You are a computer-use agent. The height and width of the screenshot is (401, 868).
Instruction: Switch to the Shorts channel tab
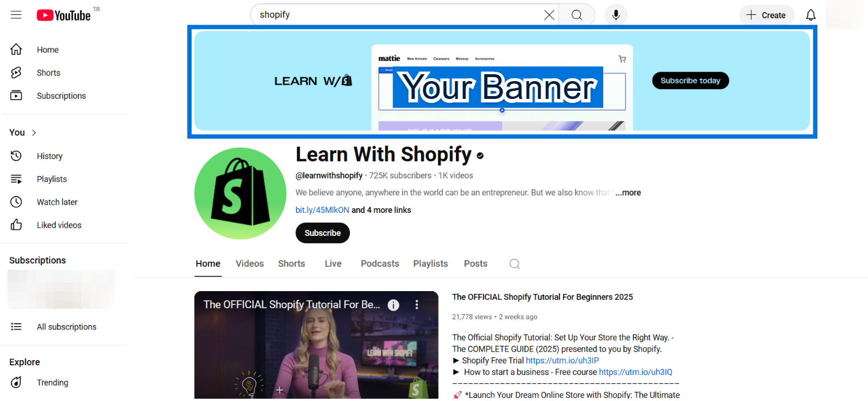(x=291, y=263)
